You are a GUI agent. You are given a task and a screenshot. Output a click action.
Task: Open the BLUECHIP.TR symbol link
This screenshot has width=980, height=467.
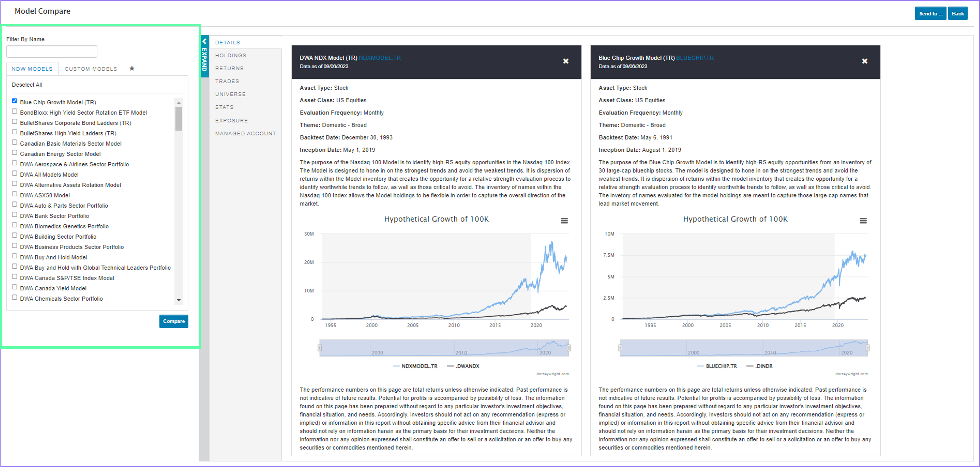point(695,58)
